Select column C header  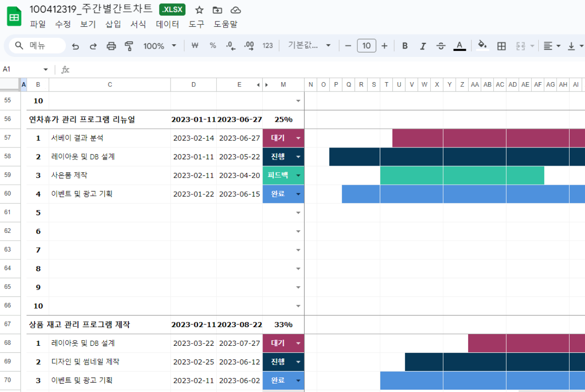click(x=110, y=84)
